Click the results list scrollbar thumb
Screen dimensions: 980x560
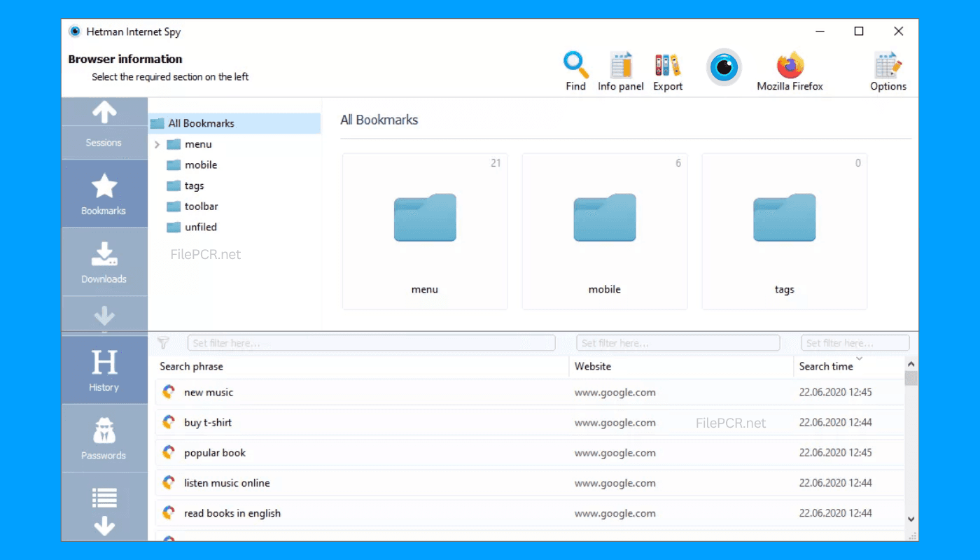click(911, 379)
